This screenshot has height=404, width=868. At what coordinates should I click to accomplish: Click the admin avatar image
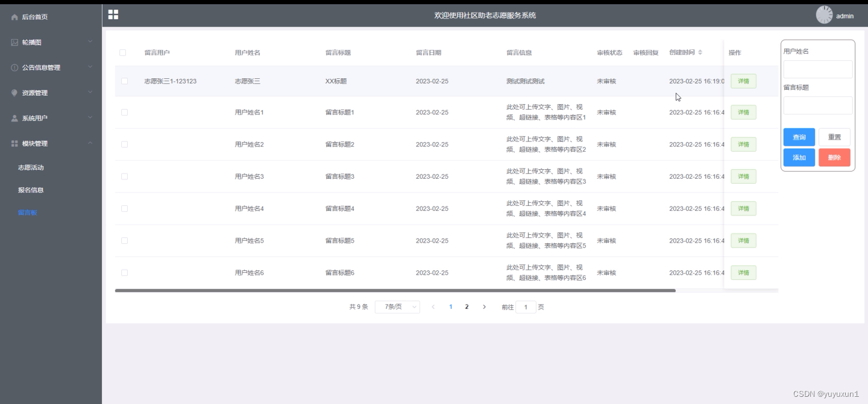tap(824, 15)
